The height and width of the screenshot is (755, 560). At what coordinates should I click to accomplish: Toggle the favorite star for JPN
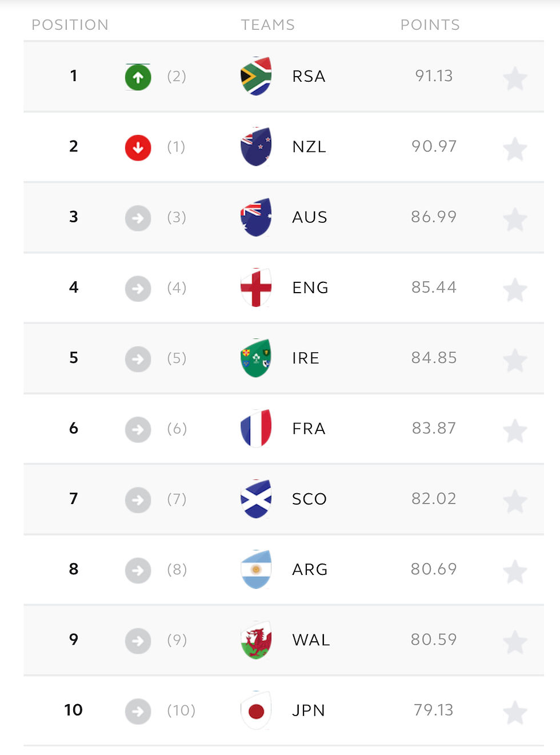click(x=515, y=713)
